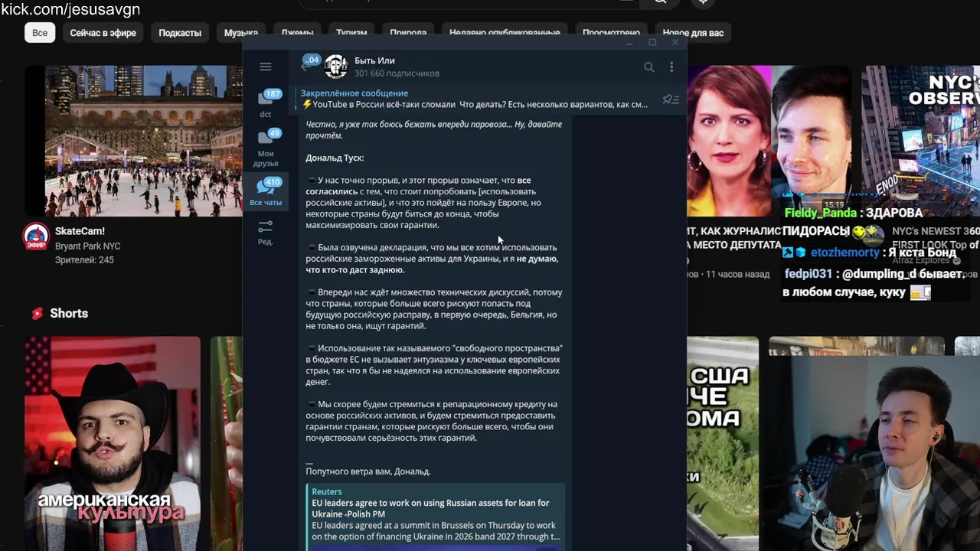The height and width of the screenshot is (551, 980).
Task: Click the 301 660 подписчиков subscriber count
Action: (397, 73)
